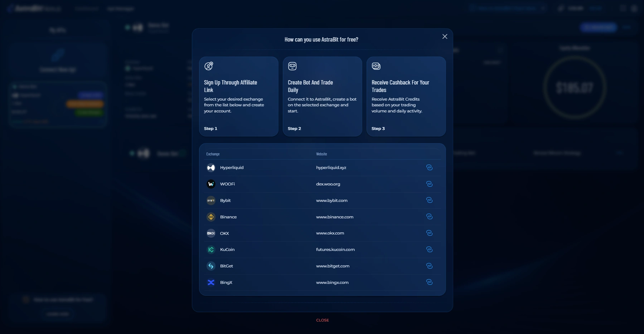Click the OKX exchange logo
Screen dimensions: 644x334
211,233
